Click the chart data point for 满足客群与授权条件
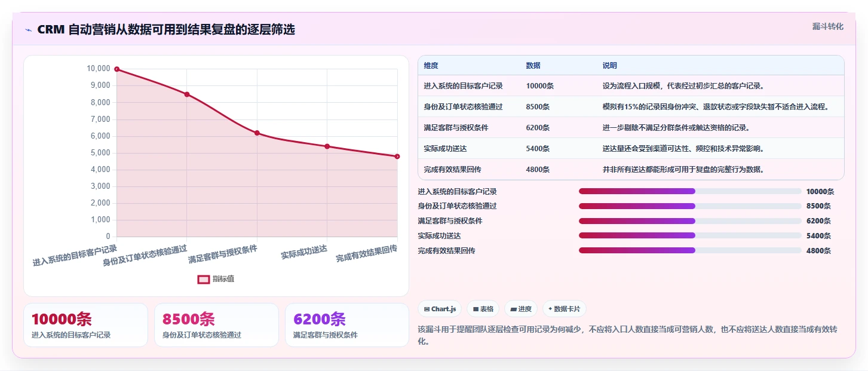Image resolution: width=868 pixels, height=371 pixels. coord(257,133)
